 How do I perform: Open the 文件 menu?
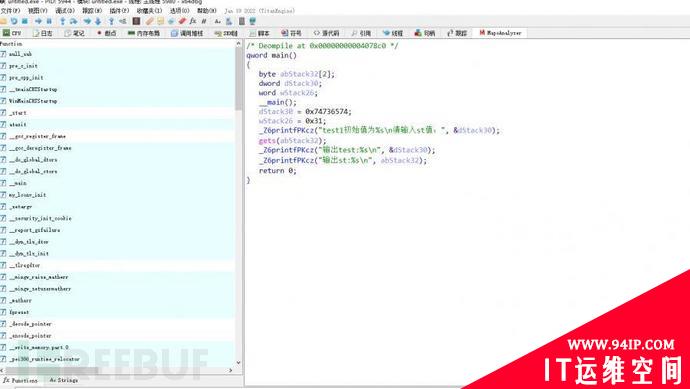pyautogui.click(x=10, y=10)
